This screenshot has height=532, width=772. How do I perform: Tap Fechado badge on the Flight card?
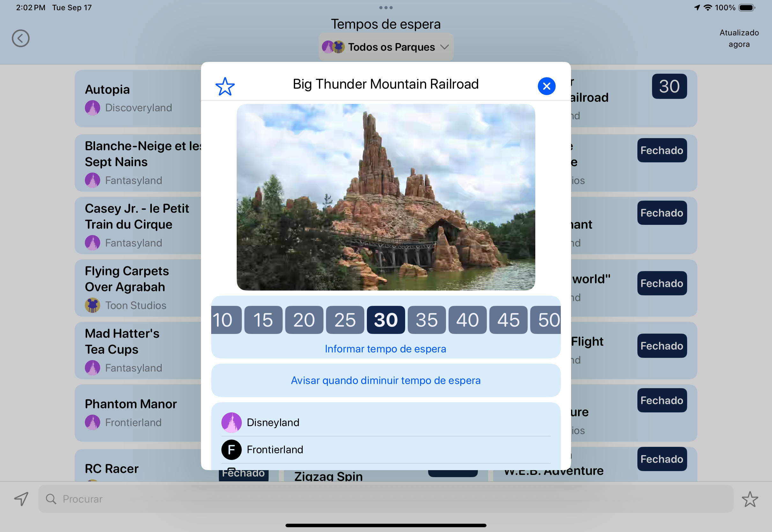coord(662,346)
